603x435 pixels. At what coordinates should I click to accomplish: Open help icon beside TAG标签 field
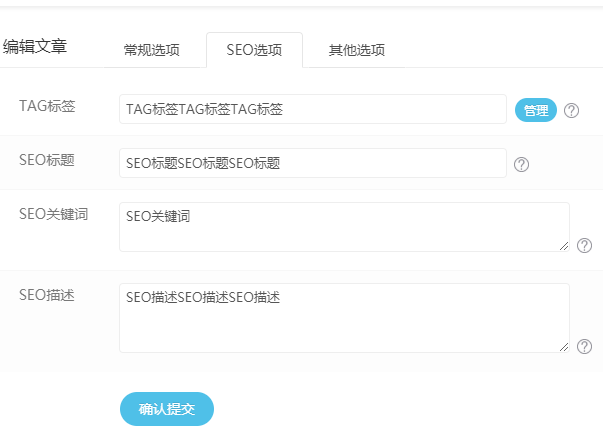coord(571,110)
